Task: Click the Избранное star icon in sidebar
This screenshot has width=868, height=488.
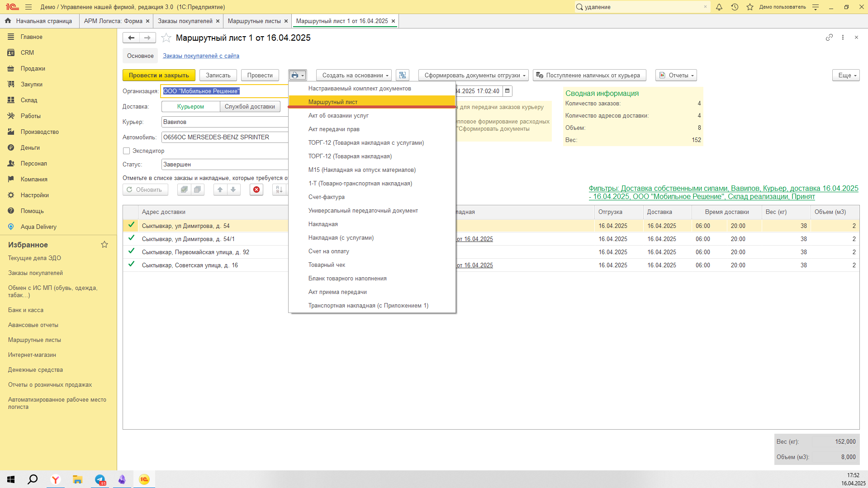Action: 104,245
